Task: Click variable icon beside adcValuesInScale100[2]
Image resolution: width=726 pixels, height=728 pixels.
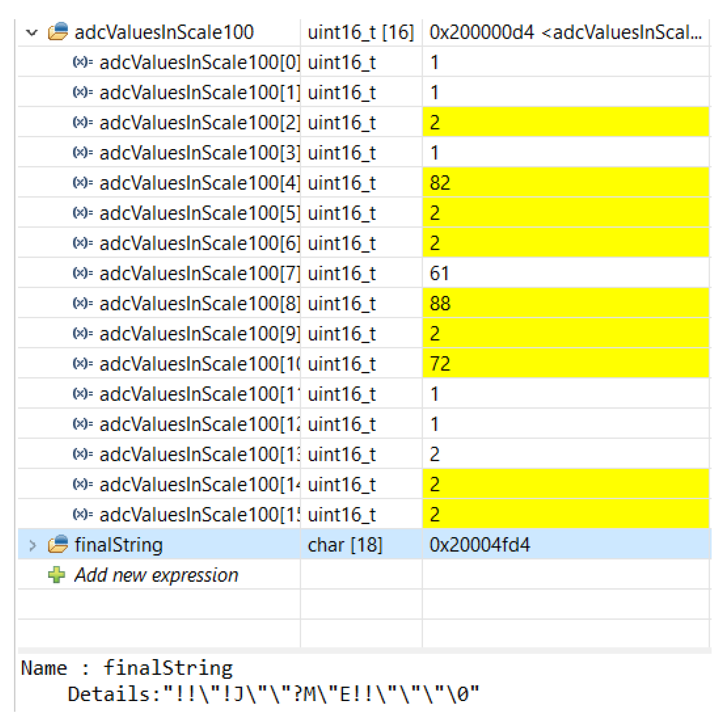Action: (83, 122)
